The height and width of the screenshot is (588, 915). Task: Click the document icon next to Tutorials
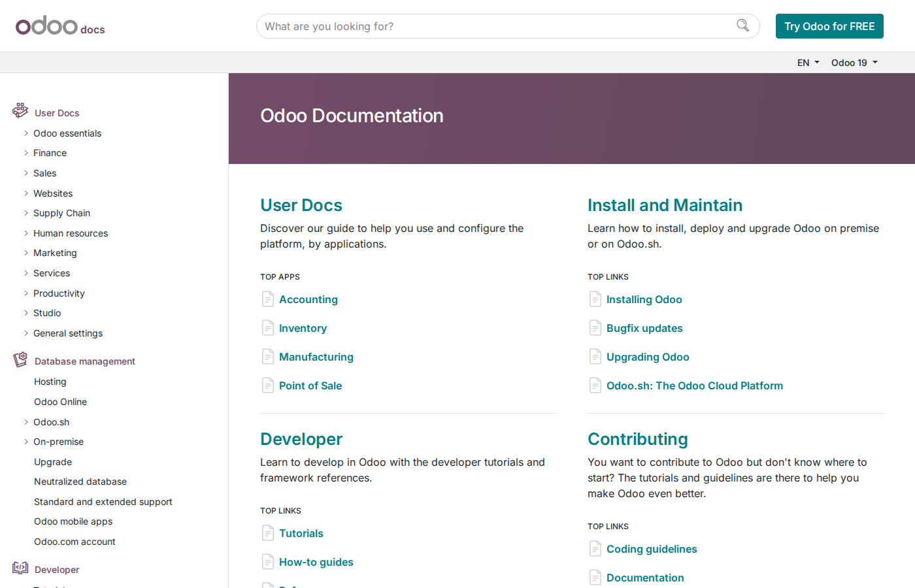pos(267,532)
